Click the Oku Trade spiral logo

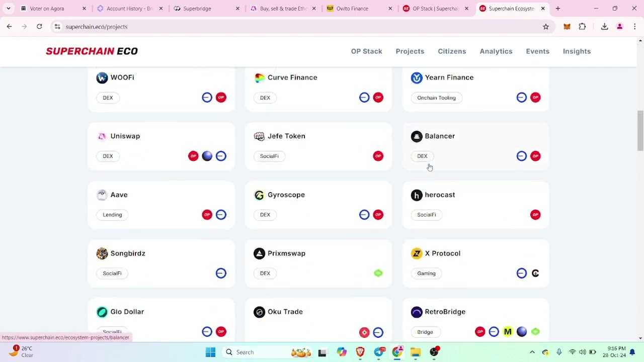point(259,312)
